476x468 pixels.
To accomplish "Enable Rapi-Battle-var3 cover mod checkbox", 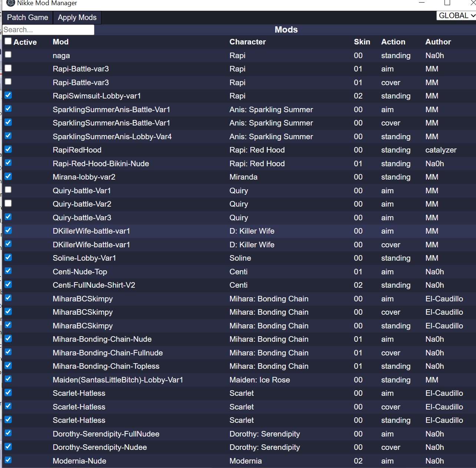I will pyautogui.click(x=8, y=82).
